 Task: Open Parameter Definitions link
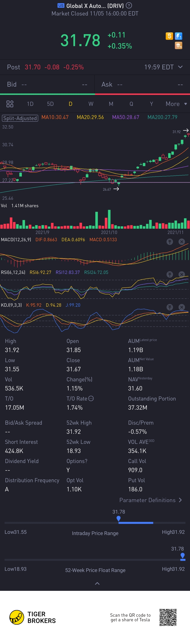151,500
